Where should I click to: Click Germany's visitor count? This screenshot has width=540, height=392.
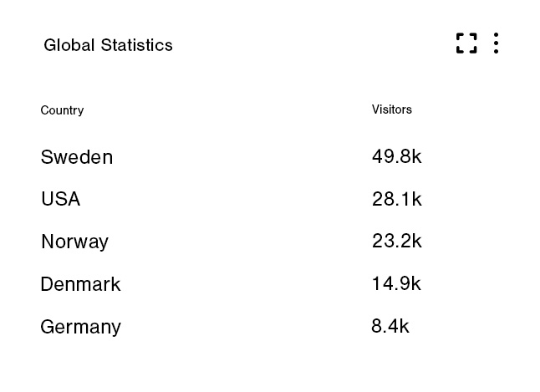click(x=390, y=326)
